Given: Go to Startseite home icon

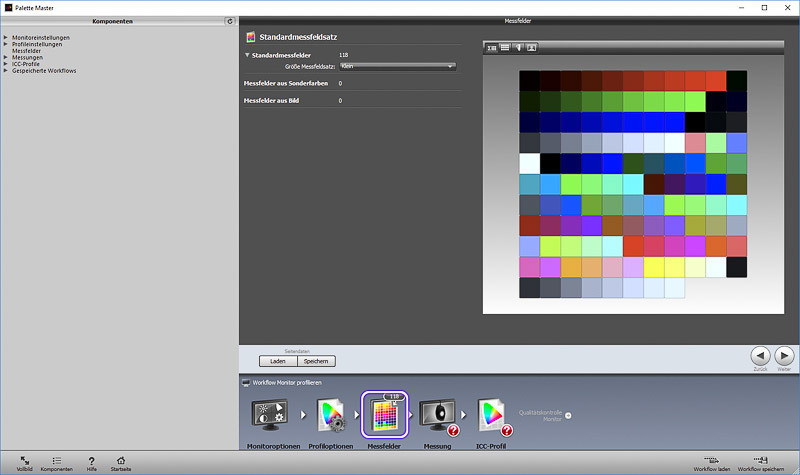Looking at the screenshot, I should point(121,459).
